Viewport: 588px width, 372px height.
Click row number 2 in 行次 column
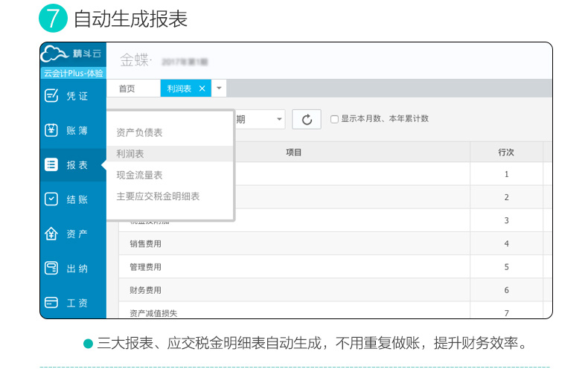coord(506,197)
